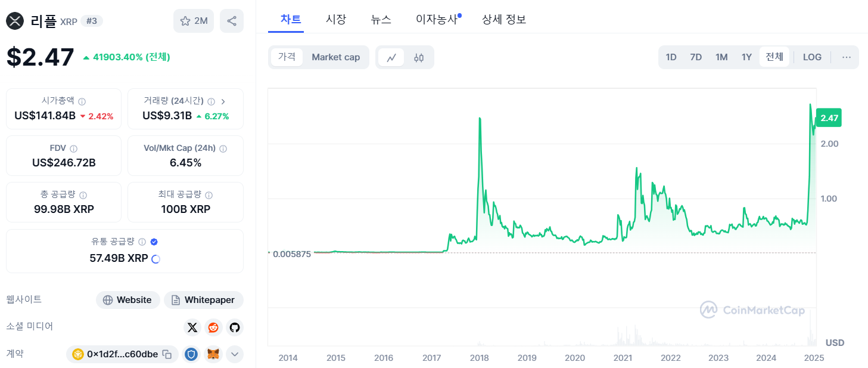
Task: Switch to the 시장 tab
Action: [336, 19]
